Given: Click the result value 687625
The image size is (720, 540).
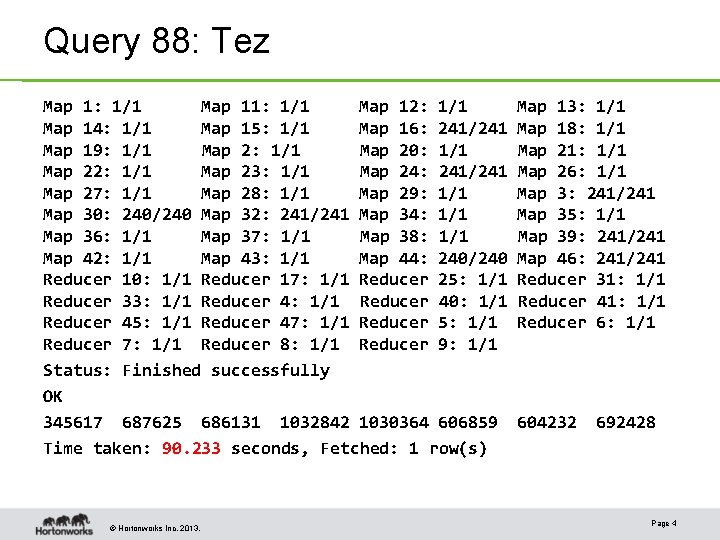Looking at the screenshot, I should 152,422.
